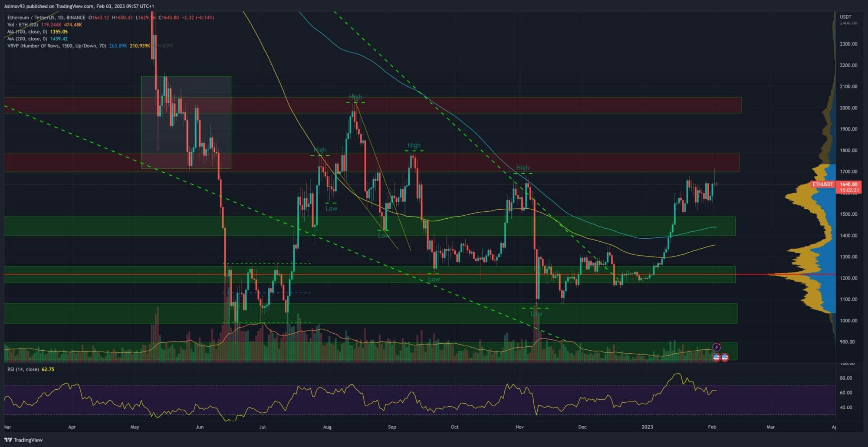This screenshot has height=447, width=868.
Task: Click the MA 200 value 1439.42
Action: click(x=59, y=39)
